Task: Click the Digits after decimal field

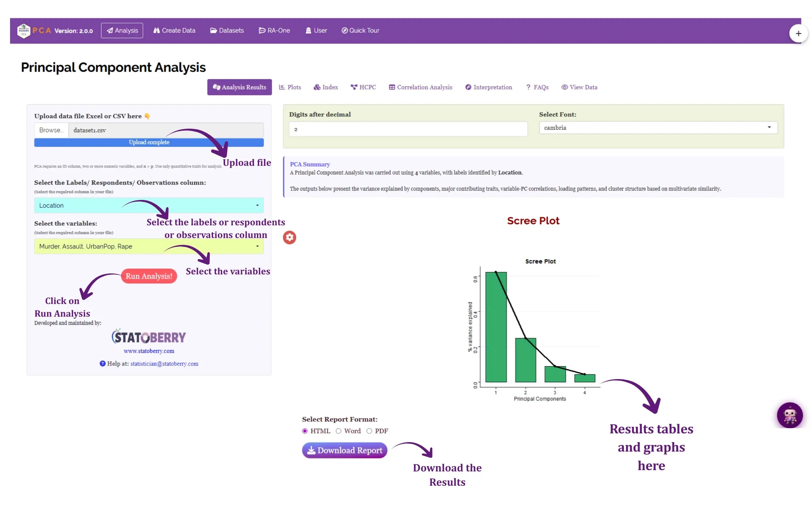Action: pos(408,129)
